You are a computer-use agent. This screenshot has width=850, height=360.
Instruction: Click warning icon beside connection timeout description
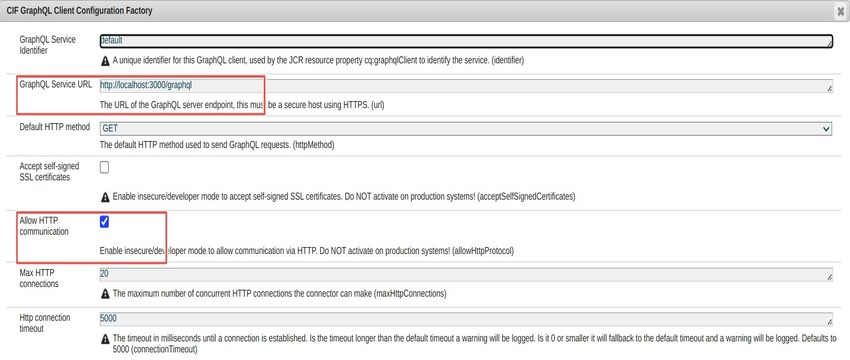click(x=105, y=339)
